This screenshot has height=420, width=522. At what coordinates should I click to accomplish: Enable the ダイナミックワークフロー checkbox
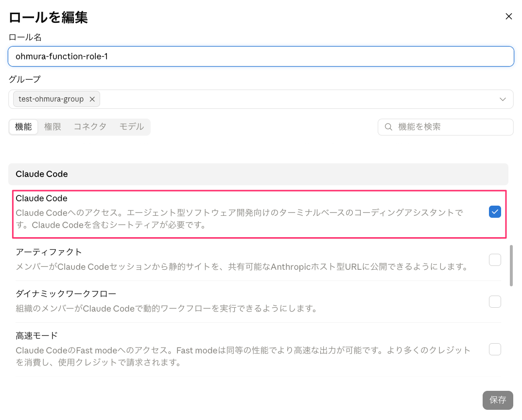[x=495, y=301]
